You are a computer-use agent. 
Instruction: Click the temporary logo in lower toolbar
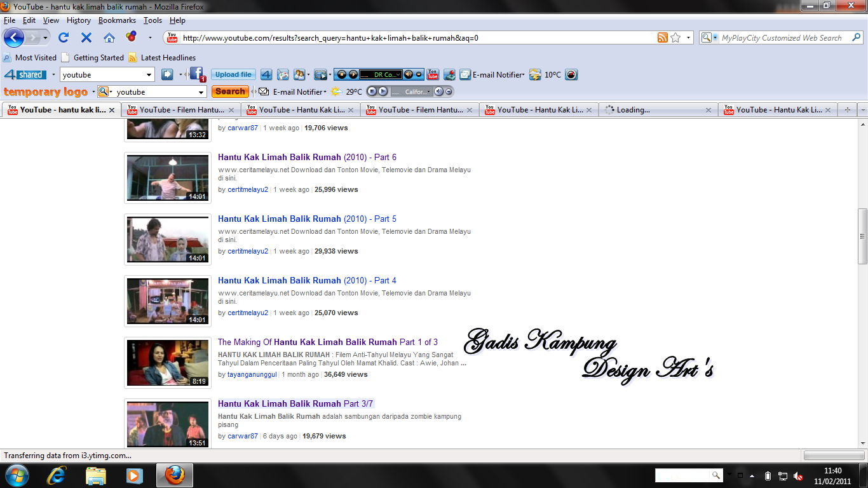(46, 91)
